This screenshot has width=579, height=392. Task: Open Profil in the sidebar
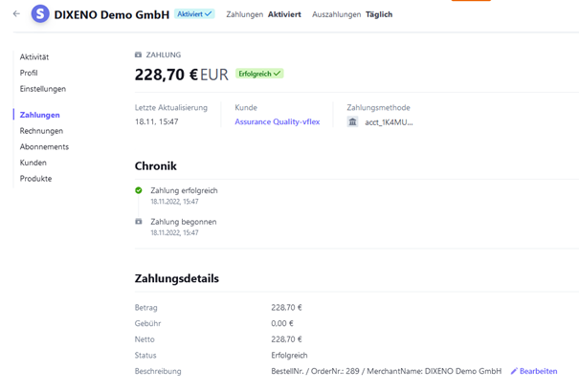[29, 73]
